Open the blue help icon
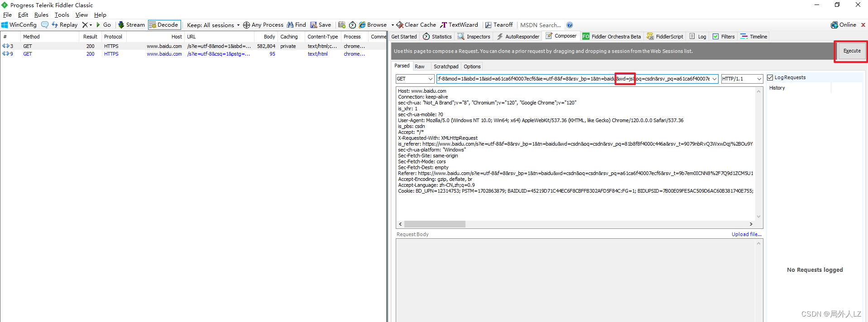 click(570, 25)
